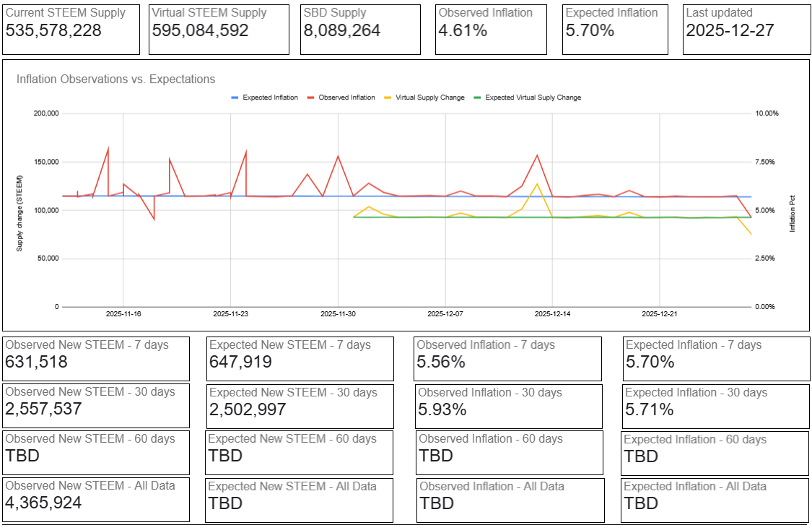Screen dimensions: 812x525
Task: Select Observed New STEEM - 7 days card
Action: [x=96, y=359]
